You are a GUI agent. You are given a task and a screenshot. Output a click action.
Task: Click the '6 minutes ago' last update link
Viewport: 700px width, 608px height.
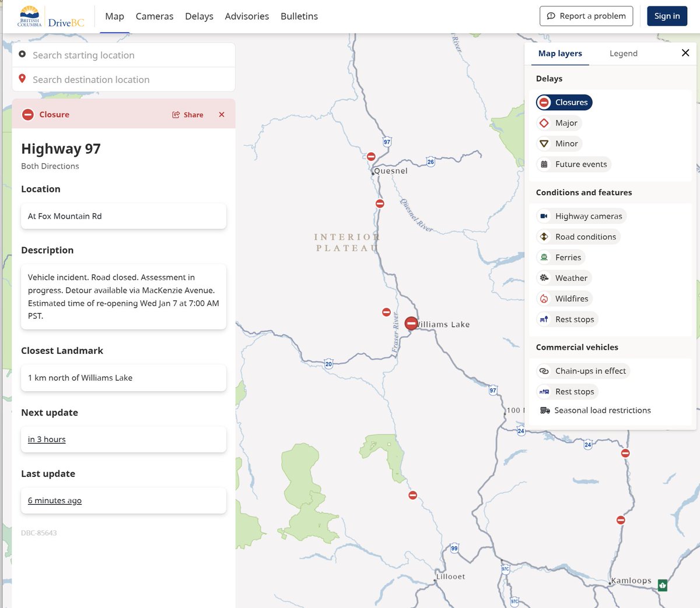pyautogui.click(x=55, y=501)
